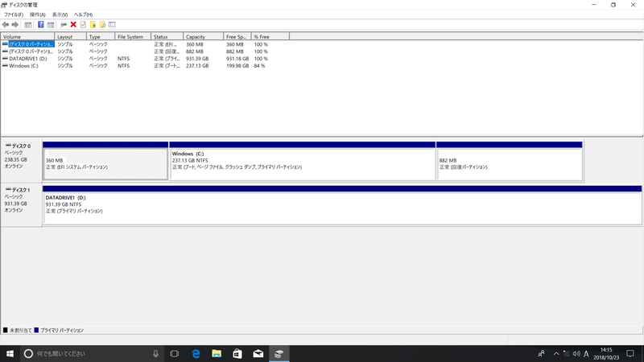This screenshot has width=644, height=362.
Task: Sort by the Capacity column header
Action: 204,36
